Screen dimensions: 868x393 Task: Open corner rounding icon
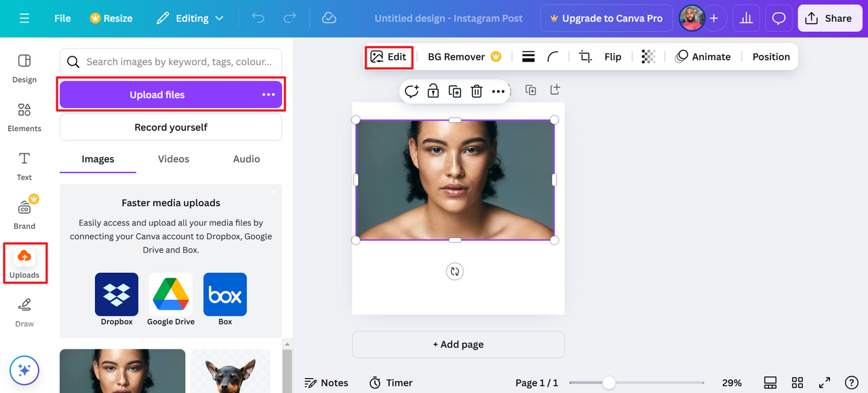click(553, 57)
